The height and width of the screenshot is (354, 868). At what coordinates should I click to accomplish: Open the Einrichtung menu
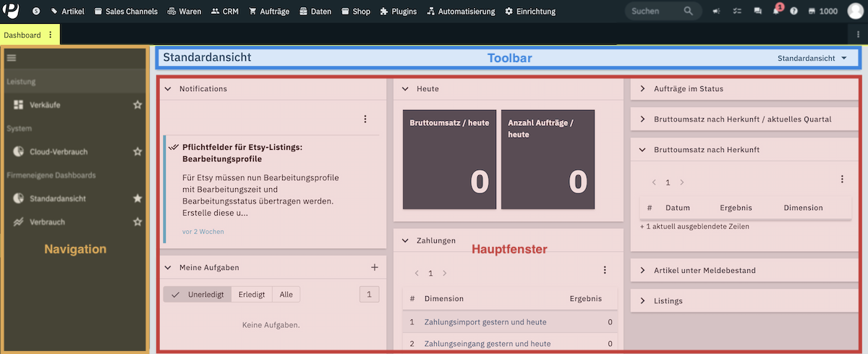coord(530,12)
